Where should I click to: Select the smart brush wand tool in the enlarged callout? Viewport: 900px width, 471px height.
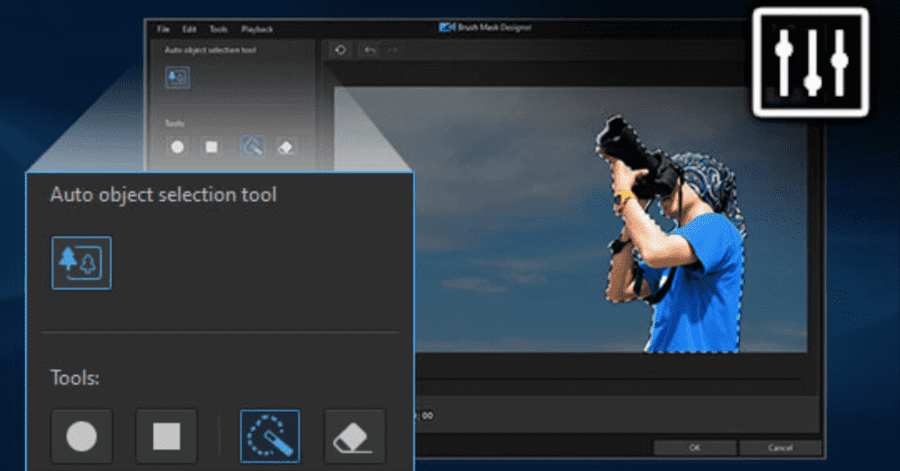click(x=270, y=437)
